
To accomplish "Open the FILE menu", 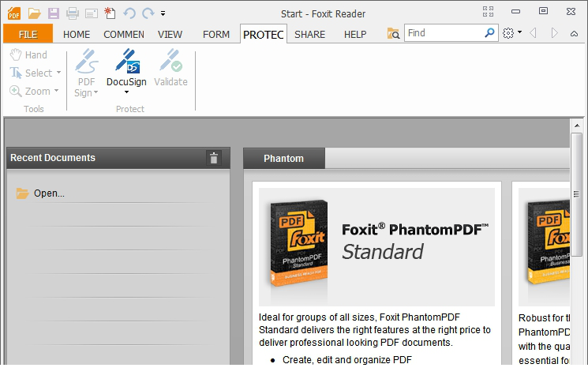I will click(28, 34).
